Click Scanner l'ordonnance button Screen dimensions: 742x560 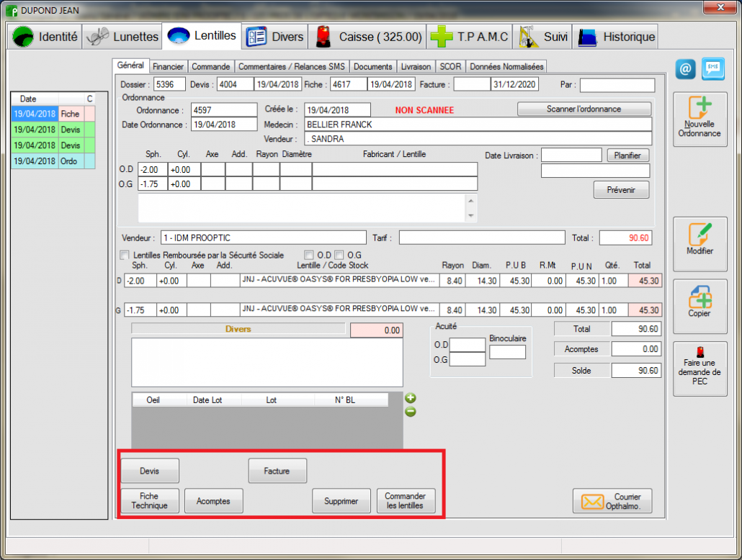coord(584,109)
